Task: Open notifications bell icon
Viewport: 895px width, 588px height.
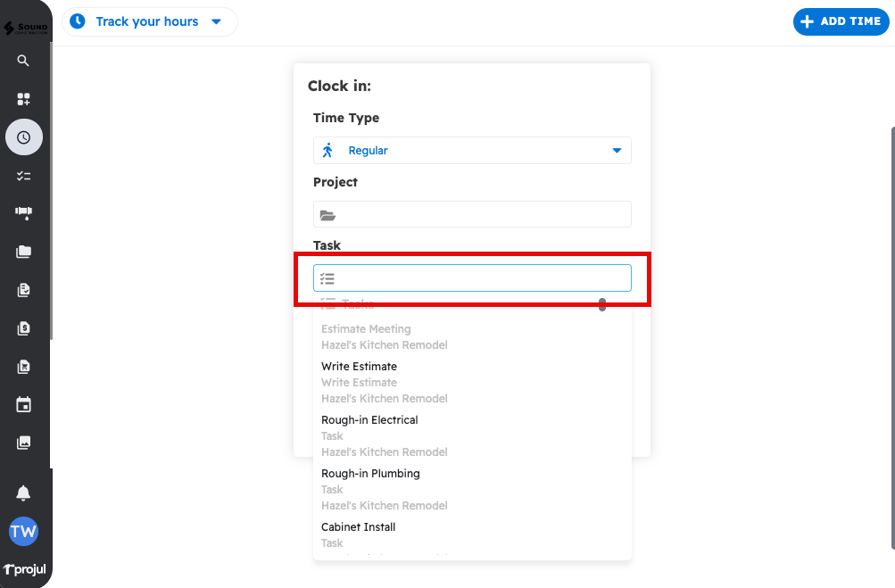Action: click(24, 493)
